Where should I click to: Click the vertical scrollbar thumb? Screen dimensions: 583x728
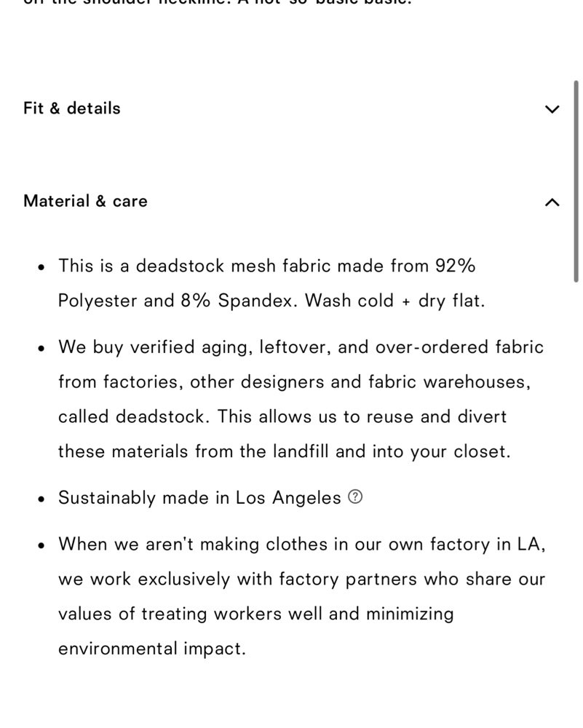[576, 181]
